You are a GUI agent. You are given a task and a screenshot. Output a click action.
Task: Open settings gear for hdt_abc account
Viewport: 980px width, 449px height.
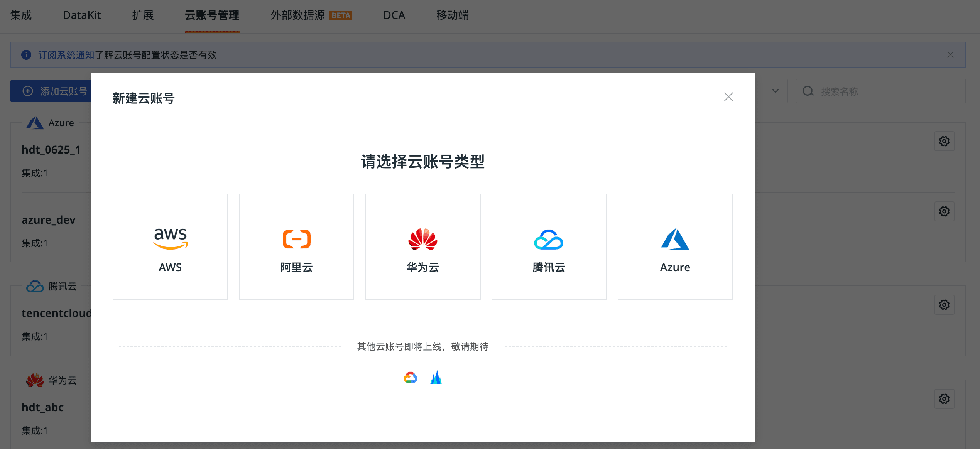tap(944, 399)
